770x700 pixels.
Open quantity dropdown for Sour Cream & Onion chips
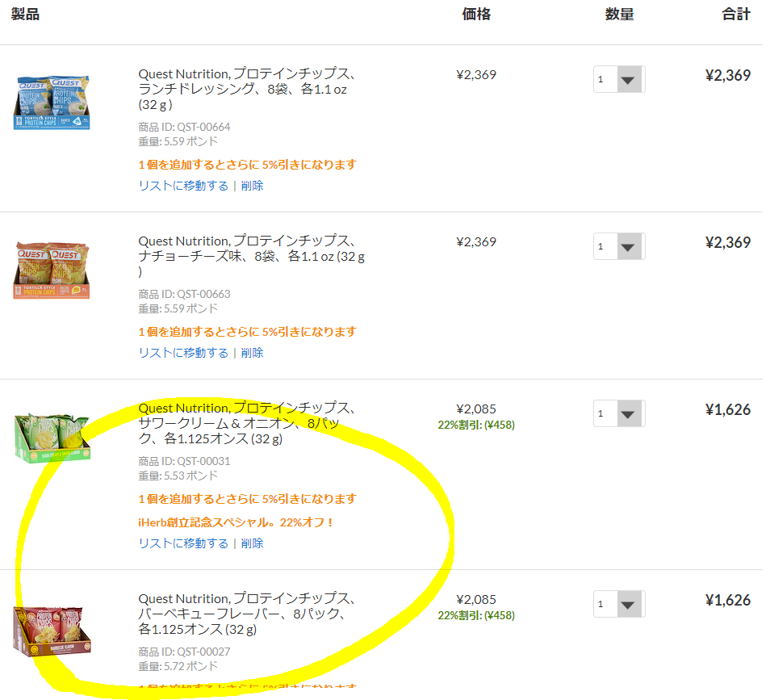619,413
